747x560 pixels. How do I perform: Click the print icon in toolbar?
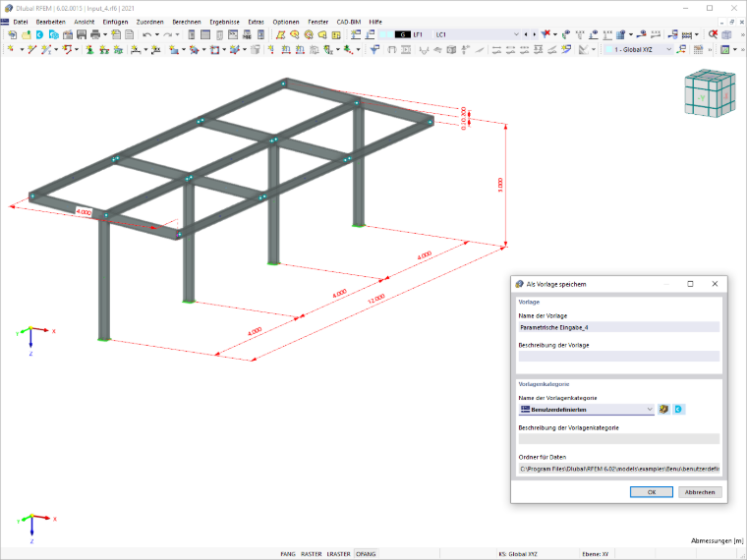tap(95, 34)
